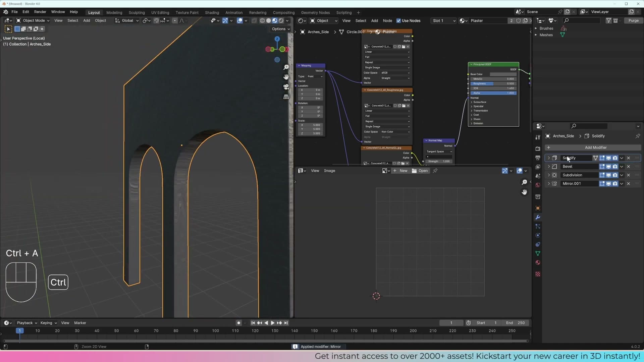The height and width of the screenshot is (362, 644).
Task: Click the Purge button in outliner
Action: click(633, 20)
